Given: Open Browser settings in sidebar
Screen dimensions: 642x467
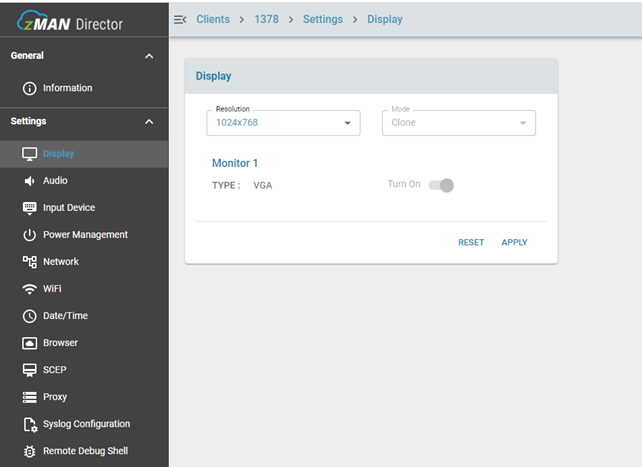Looking at the screenshot, I should tap(84, 343).
